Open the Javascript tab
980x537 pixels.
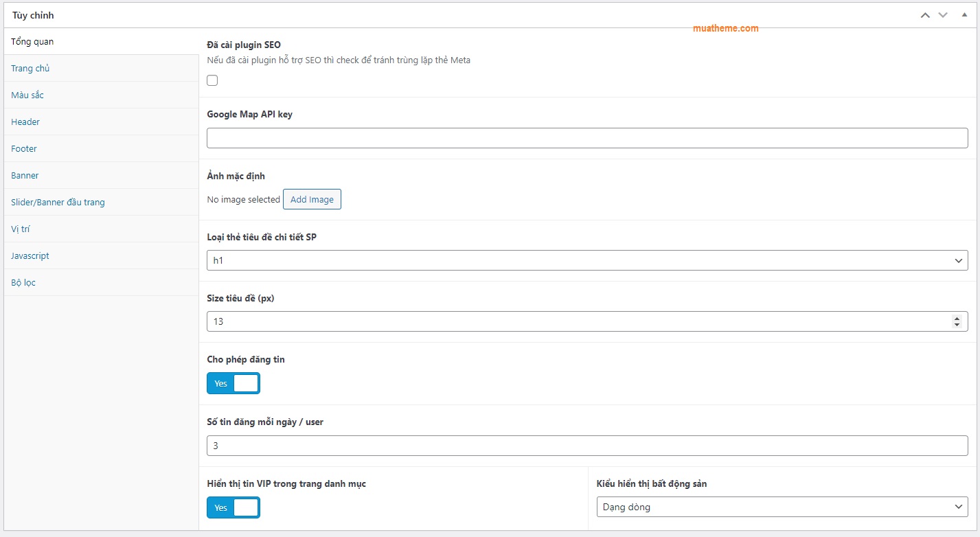30,256
